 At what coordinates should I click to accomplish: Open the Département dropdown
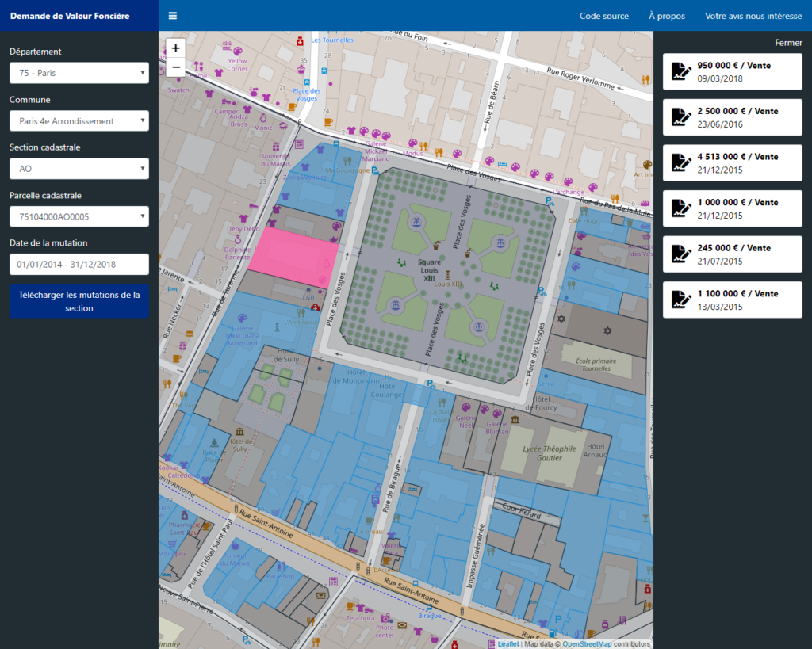pos(79,73)
